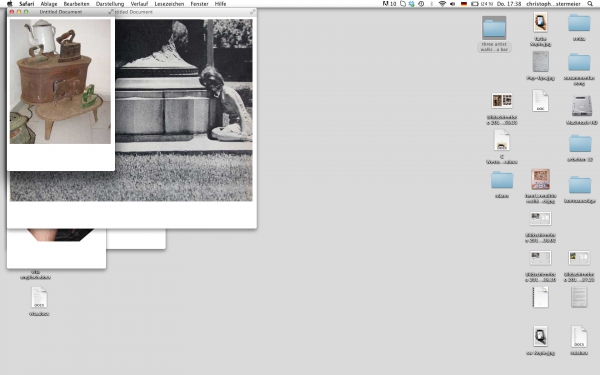This screenshot has height=375, width=600.
Task: Open the battery status menu
Action: tap(481, 4)
